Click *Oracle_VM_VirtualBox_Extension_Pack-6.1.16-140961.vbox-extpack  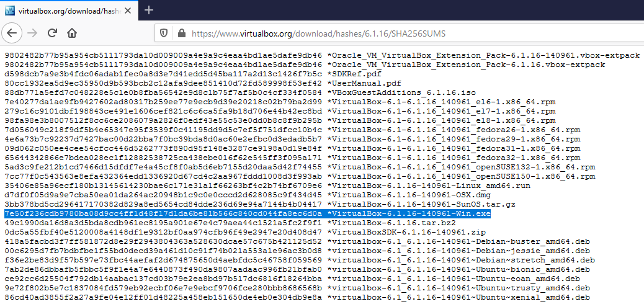tap(483, 55)
